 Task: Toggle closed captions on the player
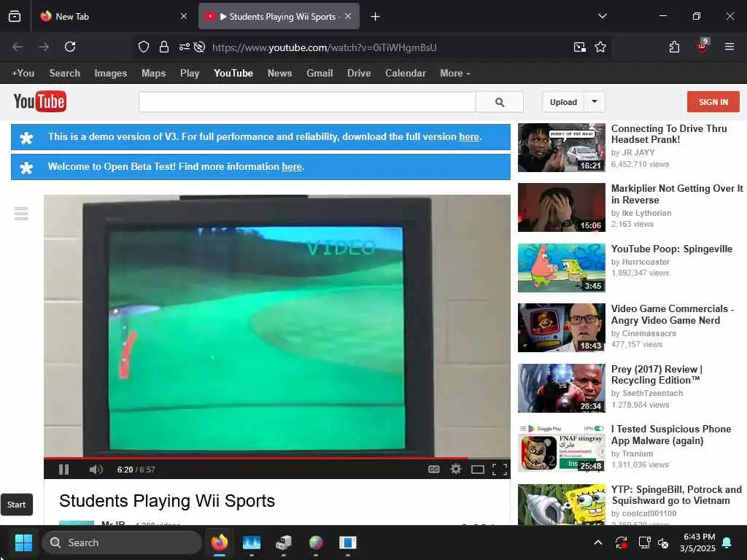[x=433, y=470]
